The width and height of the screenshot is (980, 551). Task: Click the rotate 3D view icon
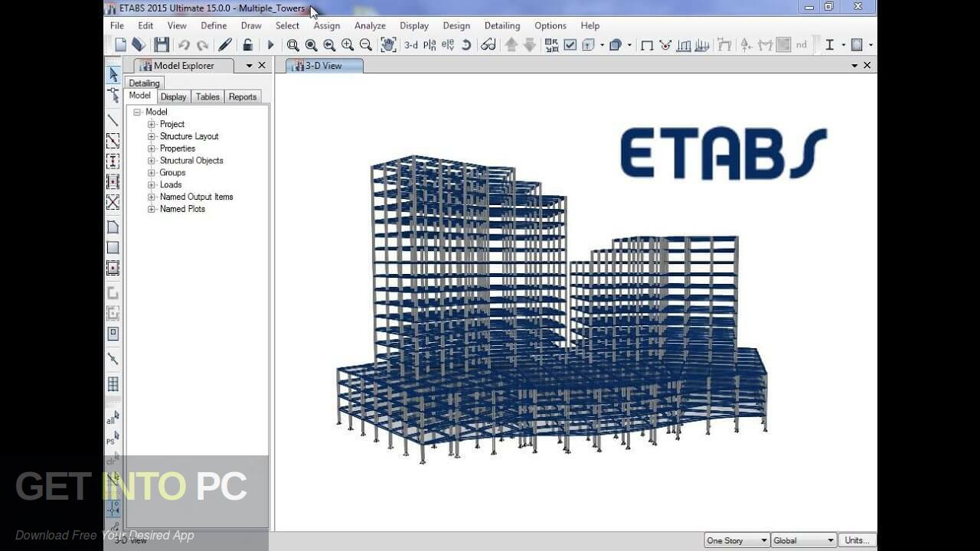[x=466, y=45]
